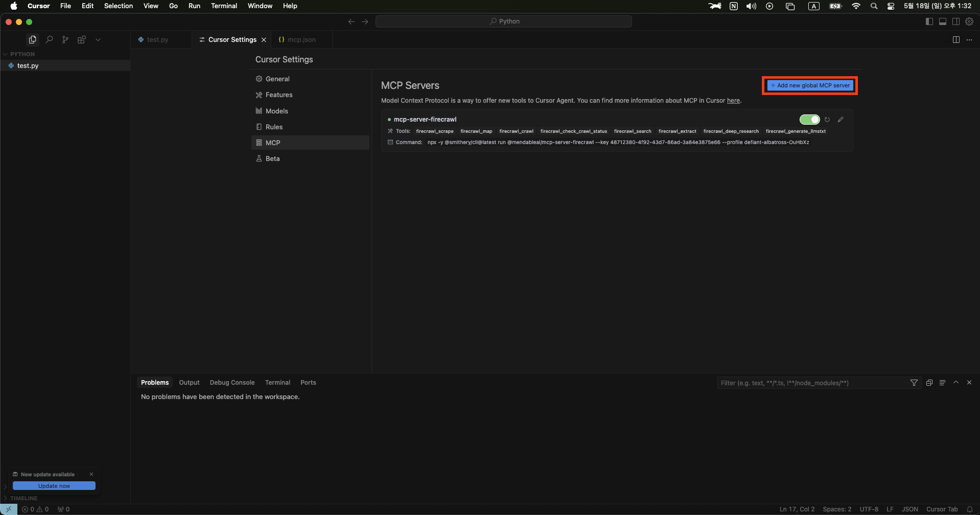Screen dimensions: 980x515
Task: Change language mode JSON
Action: [909, 509]
